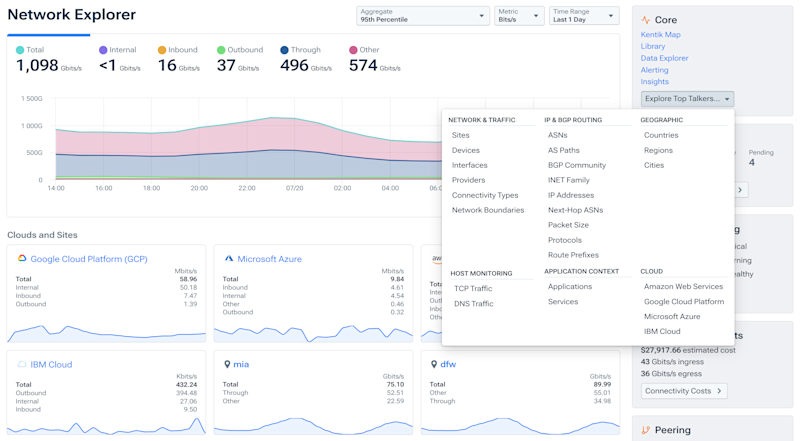Click the Google Cloud Platform traffic sparkline

pyautogui.click(x=106, y=333)
